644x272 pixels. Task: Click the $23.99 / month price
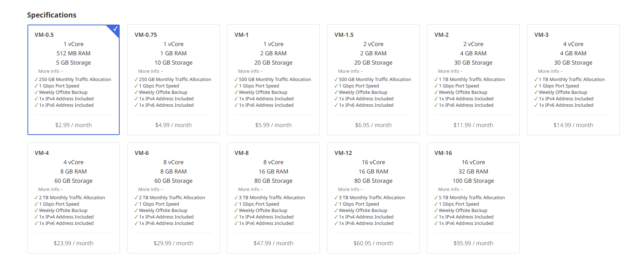click(x=73, y=243)
